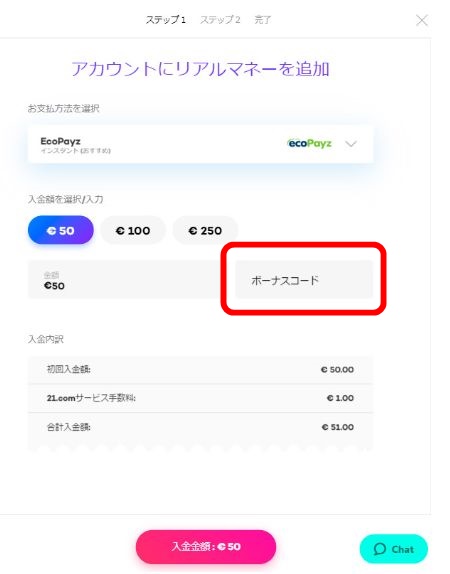Go to ステップ1 in the progress header
This screenshot has height=574, width=450.
[166, 20]
